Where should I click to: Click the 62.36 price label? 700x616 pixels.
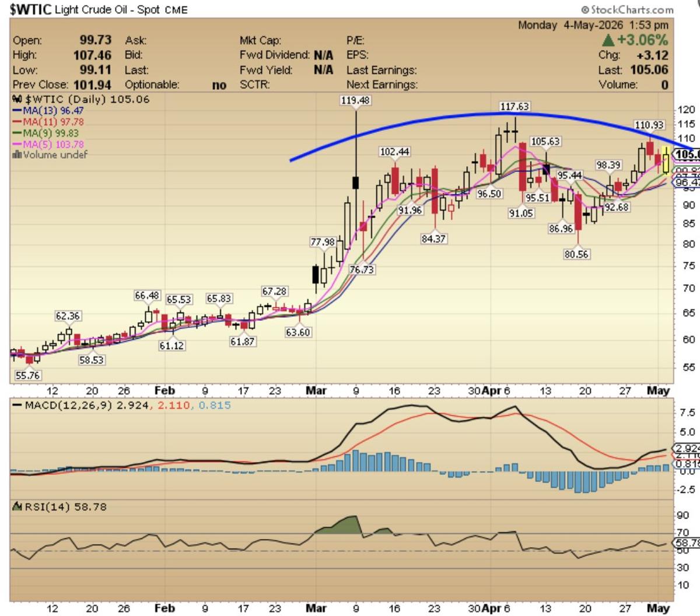[x=68, y=316]
